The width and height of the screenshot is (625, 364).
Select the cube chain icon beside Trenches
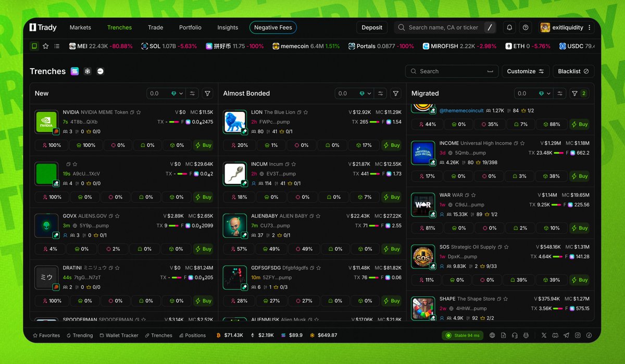tap(87, 71)
